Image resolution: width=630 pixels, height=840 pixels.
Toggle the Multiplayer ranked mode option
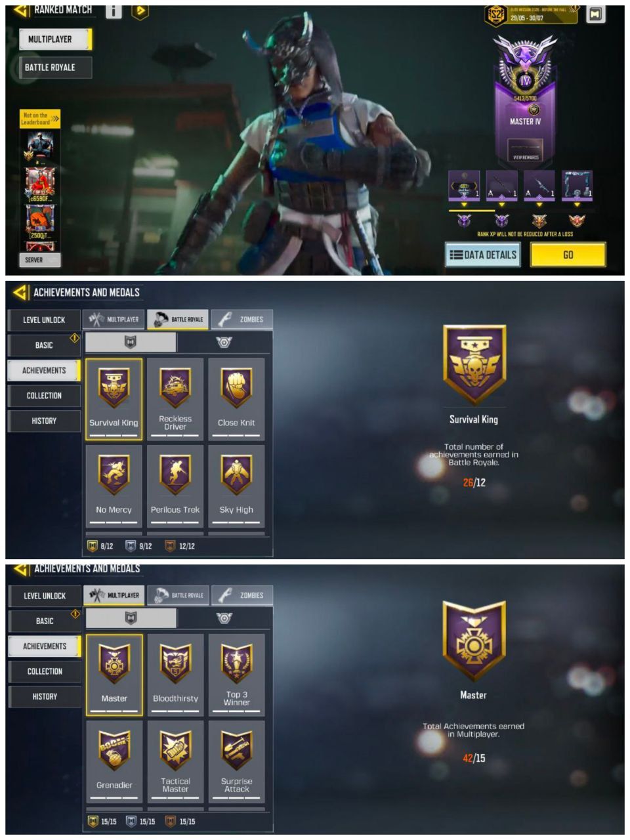[55, 39]
